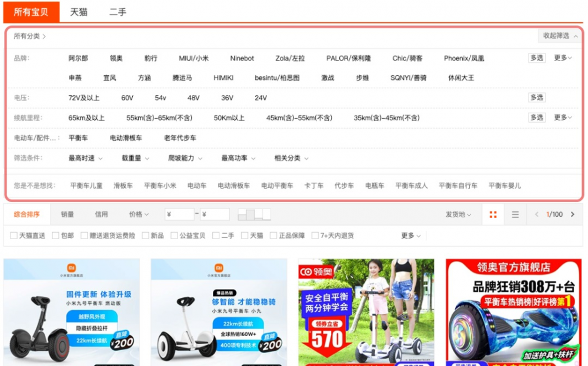Image resolution: width=588 pixels, height=366 pixels.
Task: Click suggested search 电动滑板车
Action: [x=233, y=186]
